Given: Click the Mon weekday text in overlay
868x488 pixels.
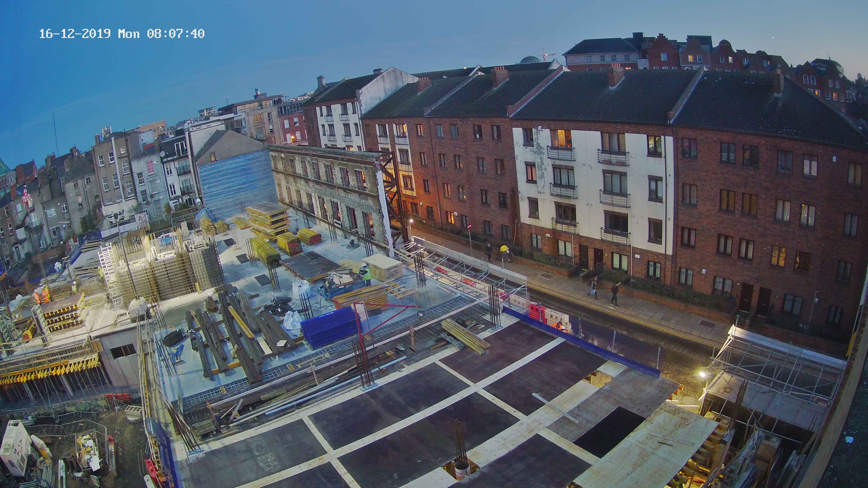Looking at the screenshot, I should click(x=129, y=34).
